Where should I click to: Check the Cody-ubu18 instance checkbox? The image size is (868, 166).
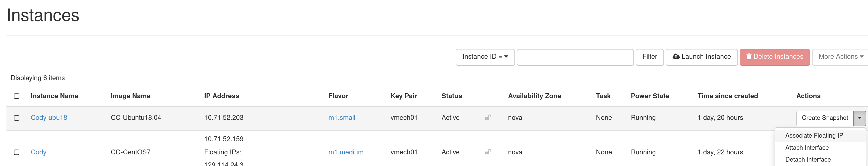click(x=17, y=118)
